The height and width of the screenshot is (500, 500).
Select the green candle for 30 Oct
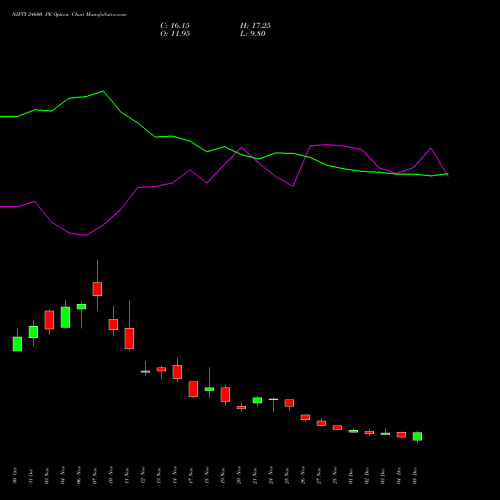coord(17,344)
